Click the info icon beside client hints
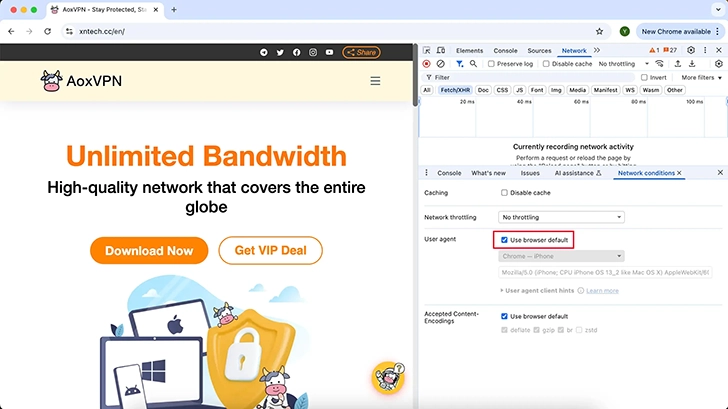728x409 pixels. [x=580, y=291]
